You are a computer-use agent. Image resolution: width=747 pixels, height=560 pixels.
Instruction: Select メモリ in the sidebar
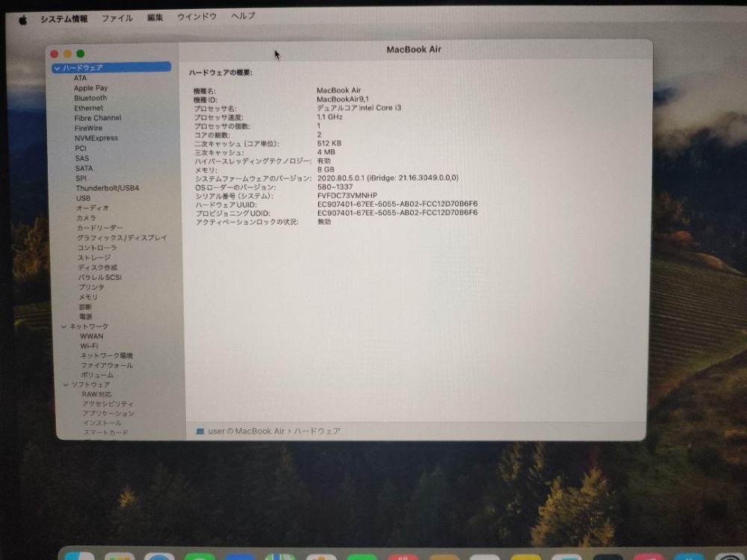coord(88,296)
